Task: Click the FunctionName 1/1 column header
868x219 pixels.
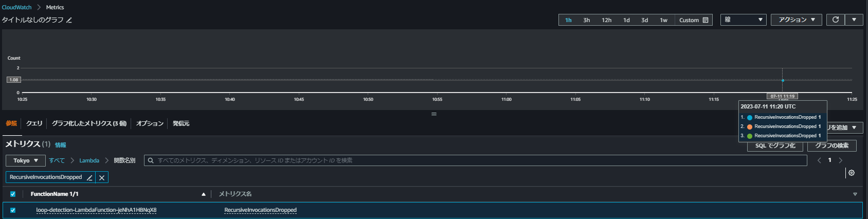Action: tap(55, 194)
